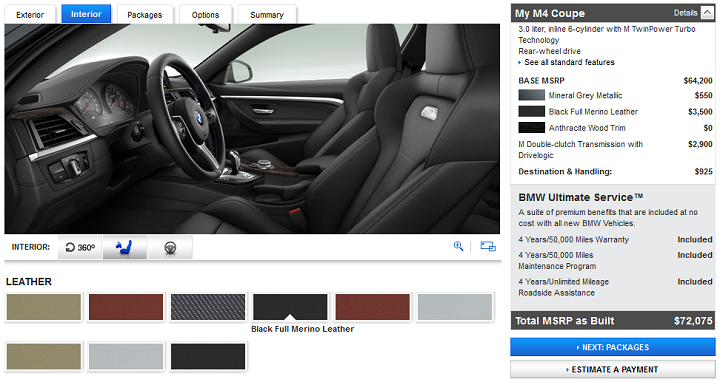Select the seat view icon
This screenshot has height=382, width=720.
point(124,247)
